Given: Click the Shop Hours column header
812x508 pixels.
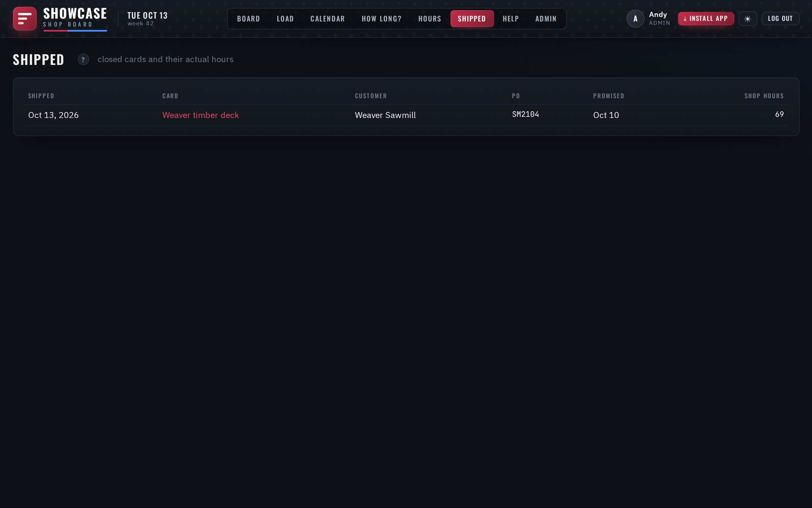Looking at the screenshot, I should pos(764,96).
